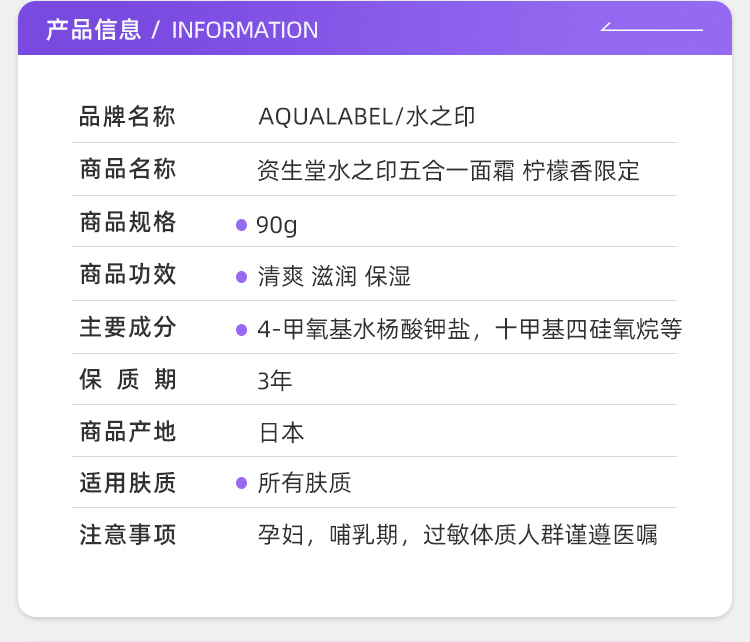Click purple bullet beside 4-甲氧基水杨酸钾盐
Screen dimensions: 750x642
242,330
